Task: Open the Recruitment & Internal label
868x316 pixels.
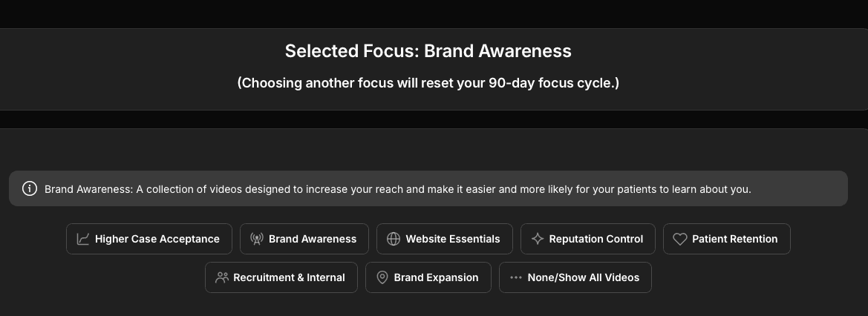Action: coord(289,277)
